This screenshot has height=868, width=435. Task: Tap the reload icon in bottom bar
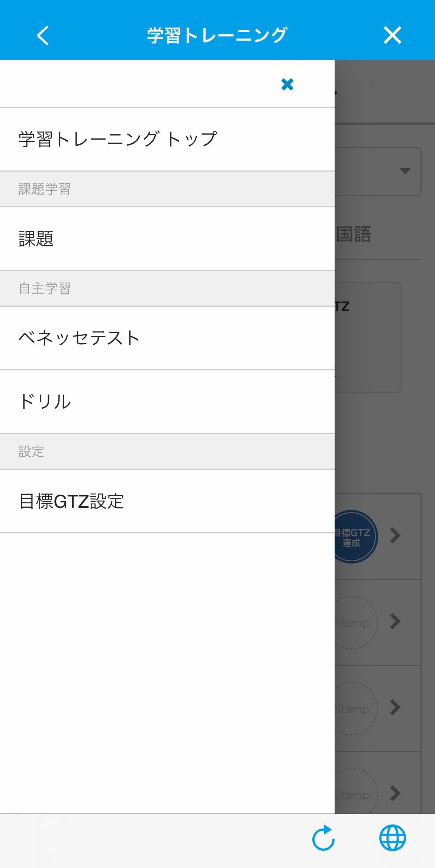(x=323, y=838)
